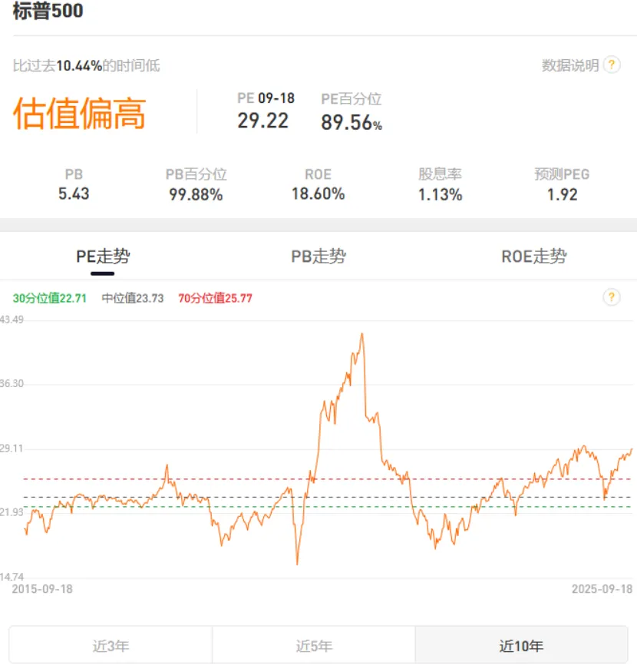Open the 数据说明 data description link
The width and height of the screenshot is (637, 672).
(569, 66)
